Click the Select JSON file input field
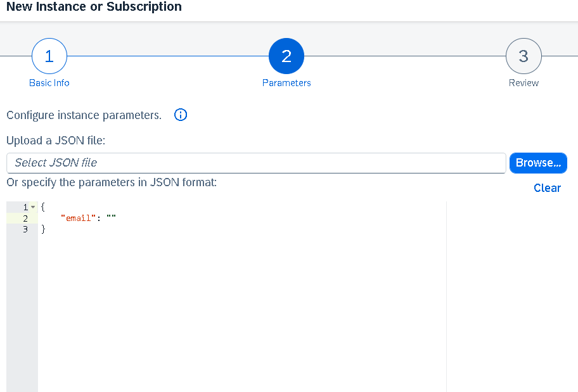578x392 pixels. pyautogui.click(x=256, y=163)
